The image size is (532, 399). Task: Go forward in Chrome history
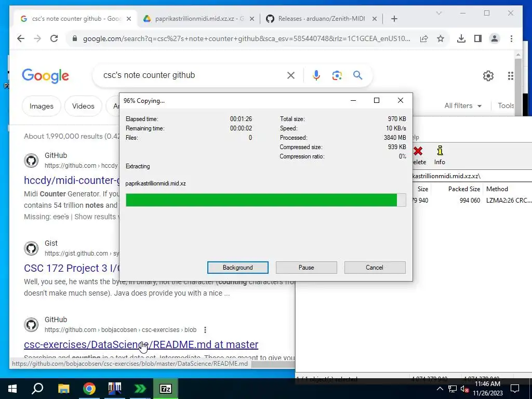[x=37, y=38]
